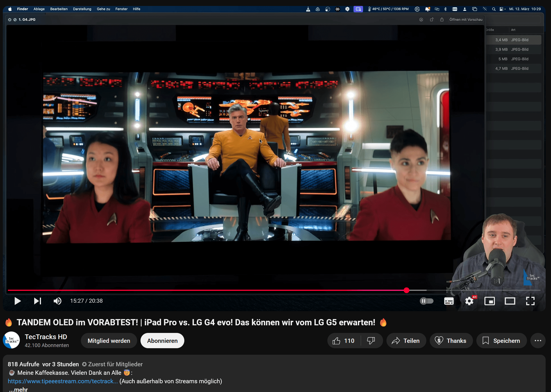Open the Bluetooth menu bar icon
Screen dimensions: 551x392
[x=446, y=9]
